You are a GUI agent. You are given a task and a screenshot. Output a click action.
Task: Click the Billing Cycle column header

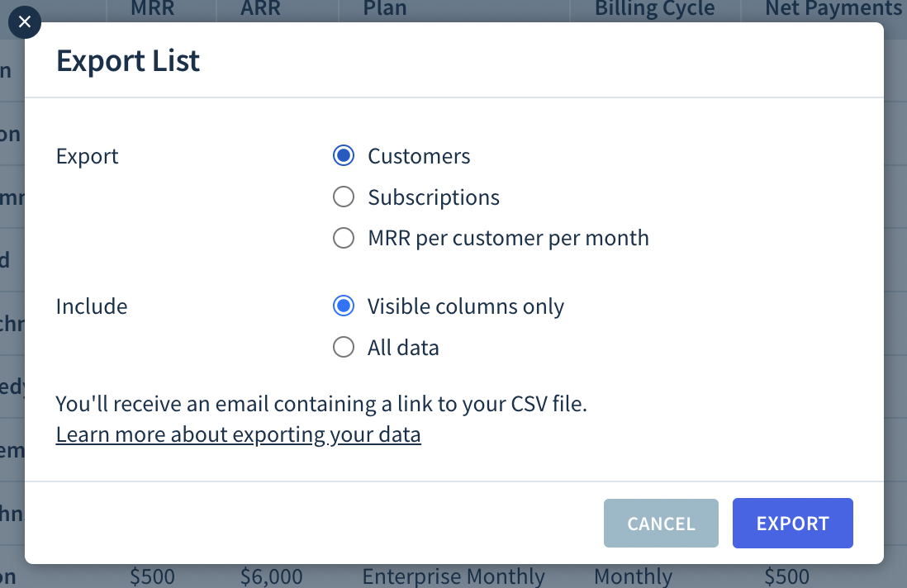pos(655,8)
